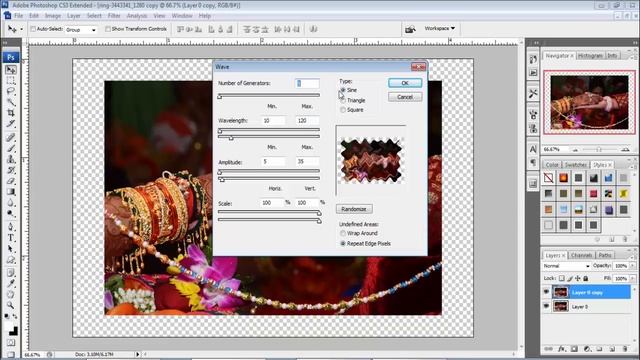Open the Paragraph panel icon
This screenshot has width=640, height=360.
[x=533, y=162]
